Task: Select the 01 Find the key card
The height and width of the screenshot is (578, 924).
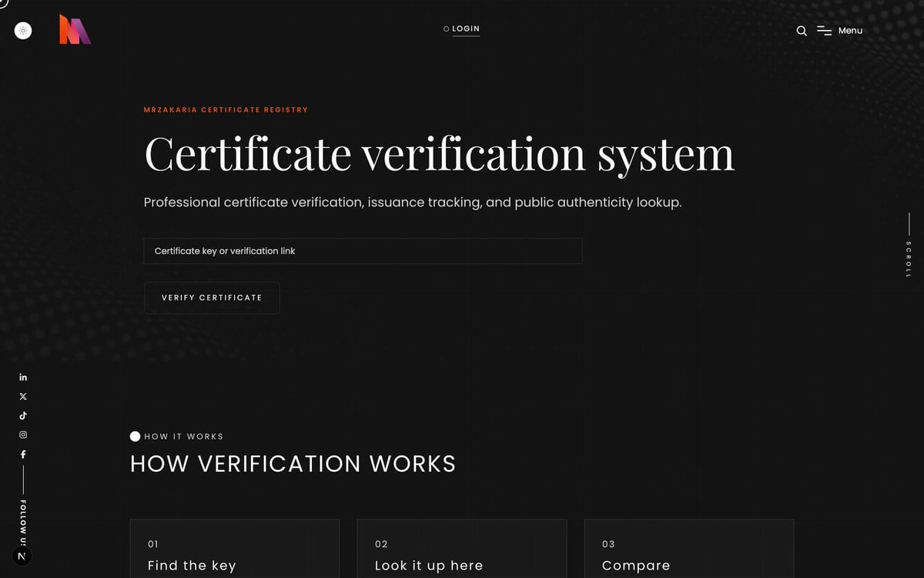Action: tap(235, 549)
